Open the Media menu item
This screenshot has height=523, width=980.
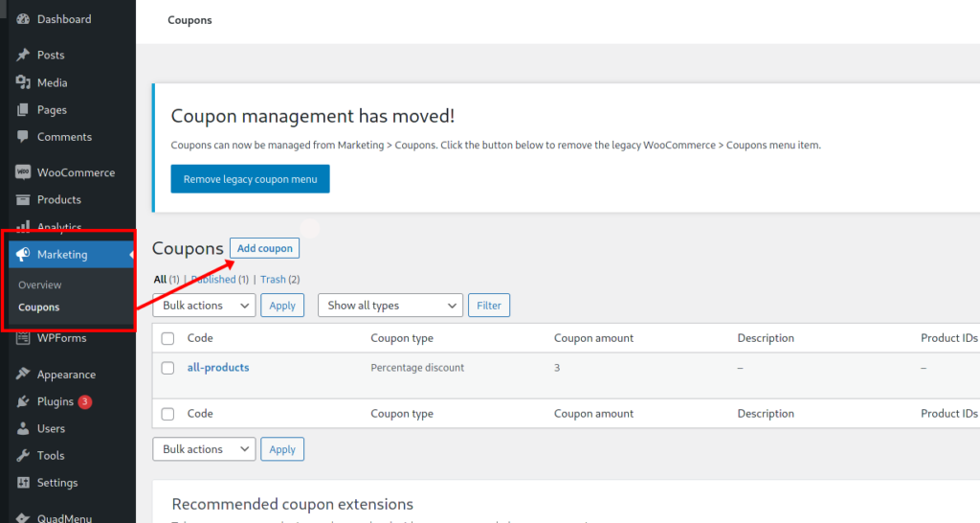52,82
